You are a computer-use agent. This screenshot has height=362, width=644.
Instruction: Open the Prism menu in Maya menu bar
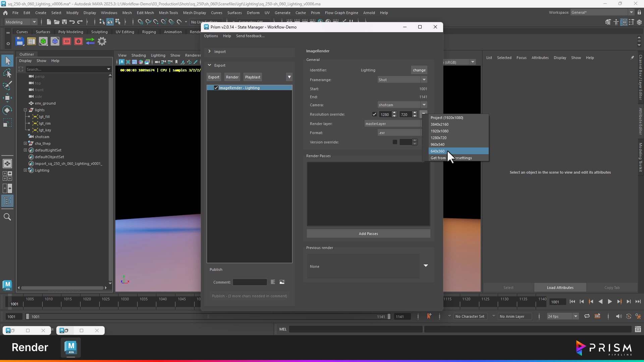pos(315,13)
